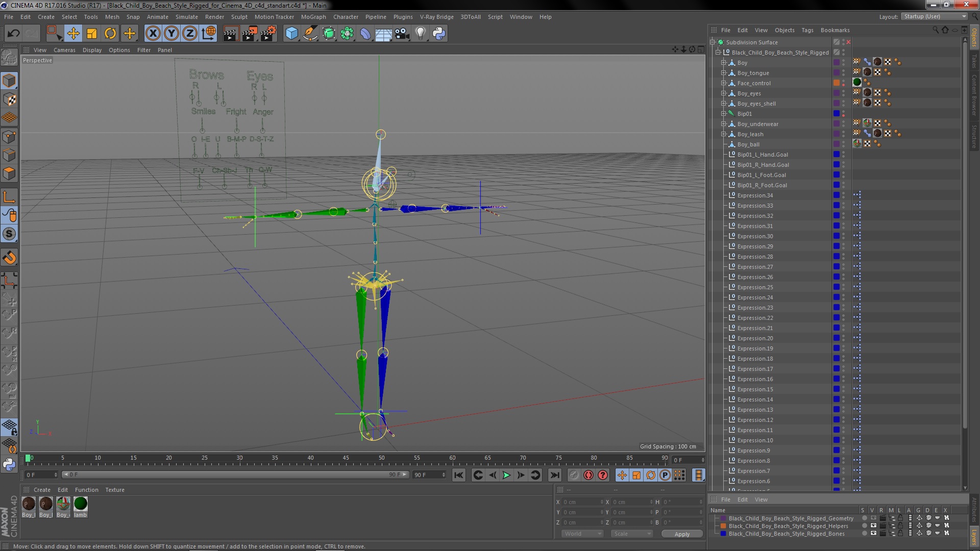
Task: Select the Rotate tool
Action: pyautogui.click(x=110, y=34)
